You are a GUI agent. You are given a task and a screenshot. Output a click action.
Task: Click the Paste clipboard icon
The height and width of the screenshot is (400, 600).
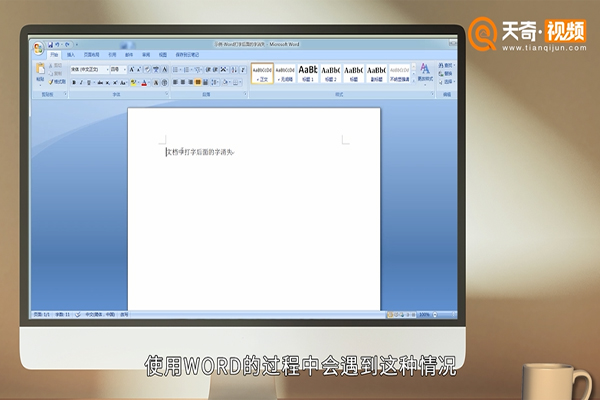point(40,69)
